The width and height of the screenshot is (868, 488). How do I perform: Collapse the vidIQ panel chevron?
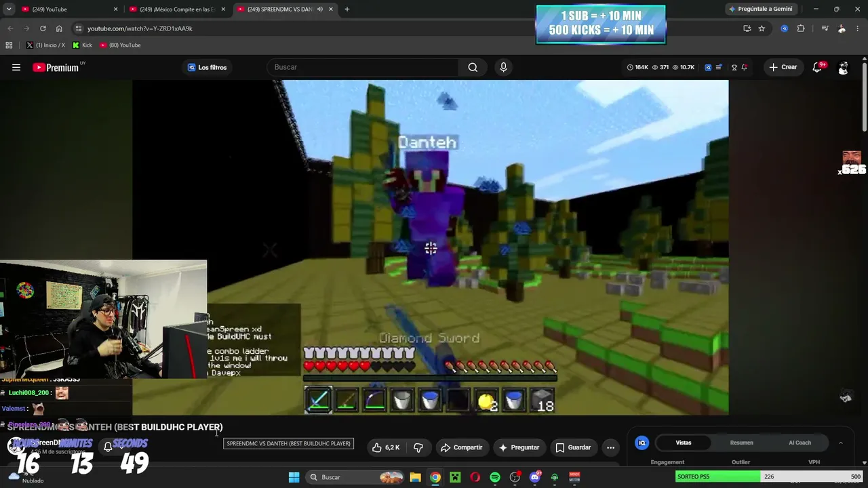pos(841,443)
